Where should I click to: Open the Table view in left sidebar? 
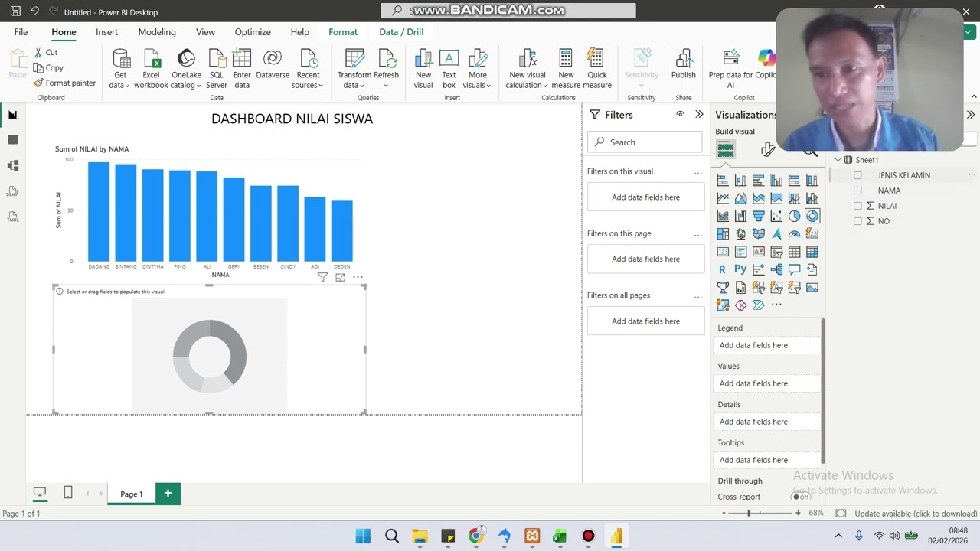(x=12, y=140)
